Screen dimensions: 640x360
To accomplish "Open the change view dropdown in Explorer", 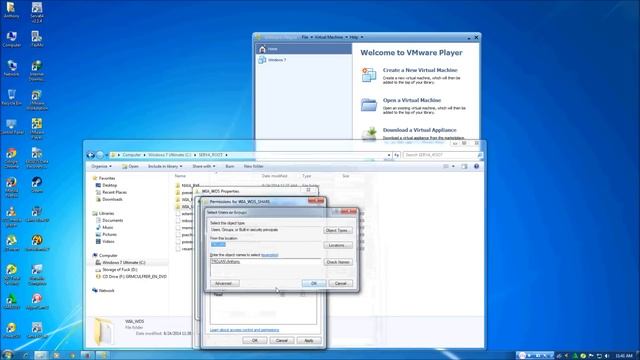I will [453, 167].
